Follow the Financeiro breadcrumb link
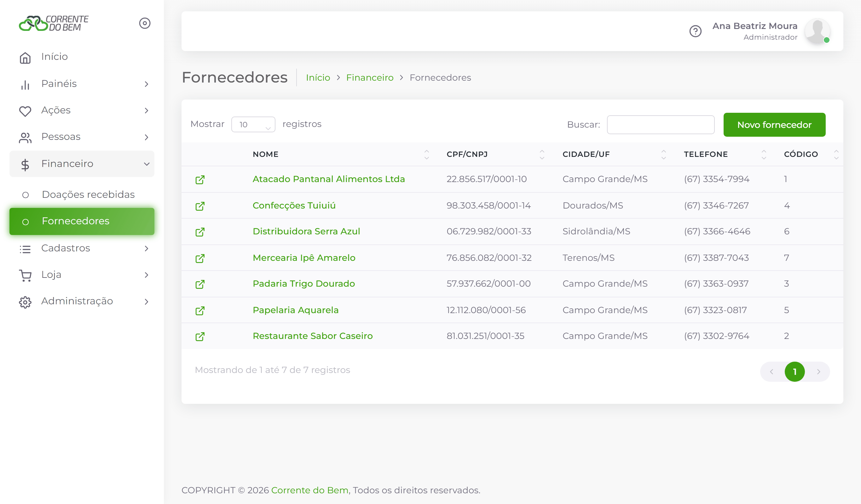The width and height of the screenshot is (861, 504). point(370,77)
